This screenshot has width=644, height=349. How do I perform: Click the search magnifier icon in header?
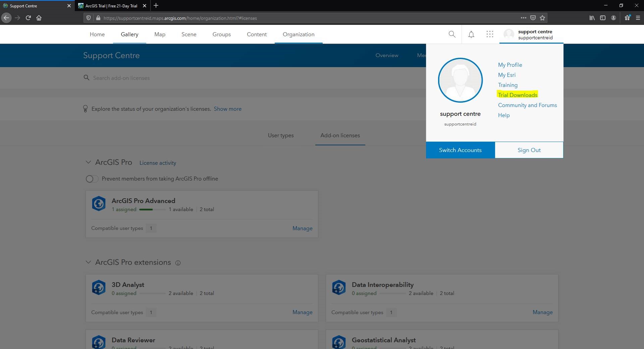coord(452,34)
